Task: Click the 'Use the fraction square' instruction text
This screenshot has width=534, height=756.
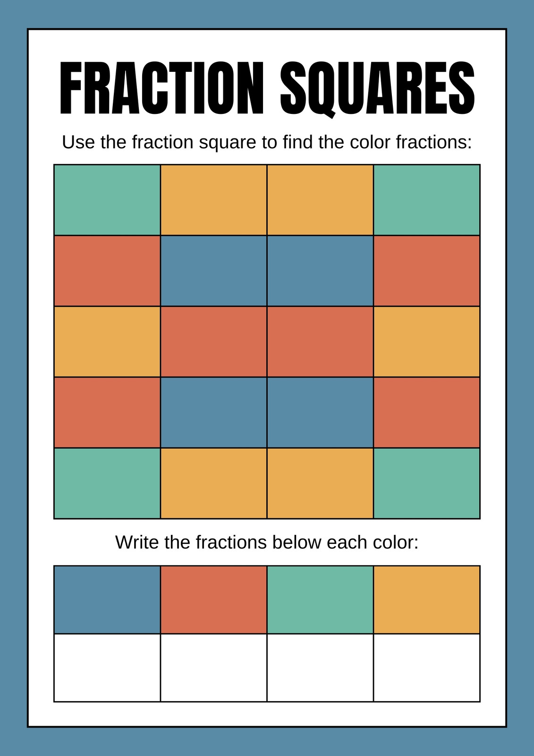Action: tap(267, 142)
